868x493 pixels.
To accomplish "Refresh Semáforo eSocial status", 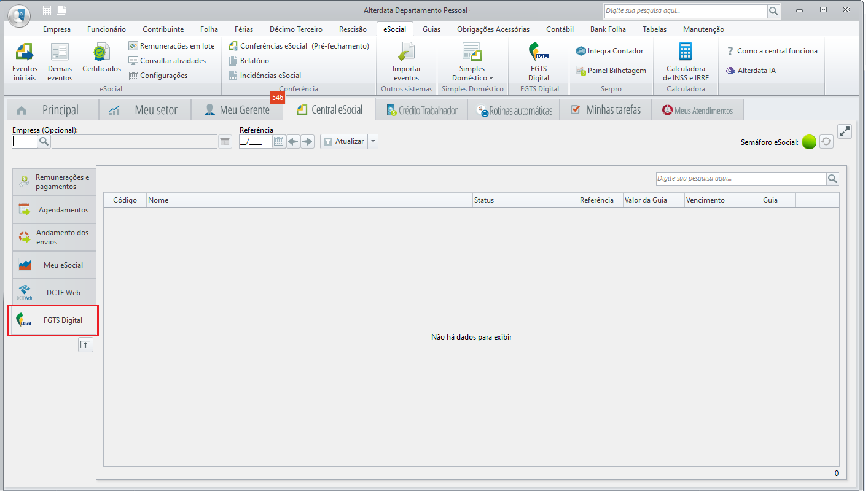I will pyautogui.click(x=826, y=142).
